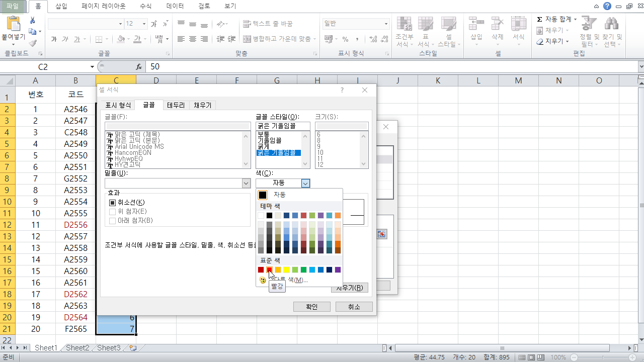Select size 10 in the 크기 list
The width and height of the screenshot is (644, 362).
pyautogui.click(x=320, y=153)
